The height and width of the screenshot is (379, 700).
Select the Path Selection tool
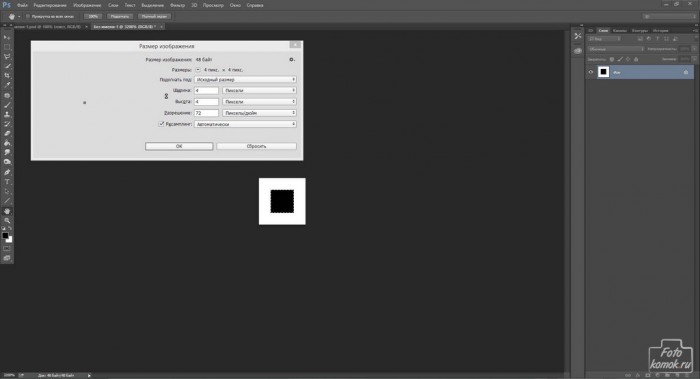7,192
